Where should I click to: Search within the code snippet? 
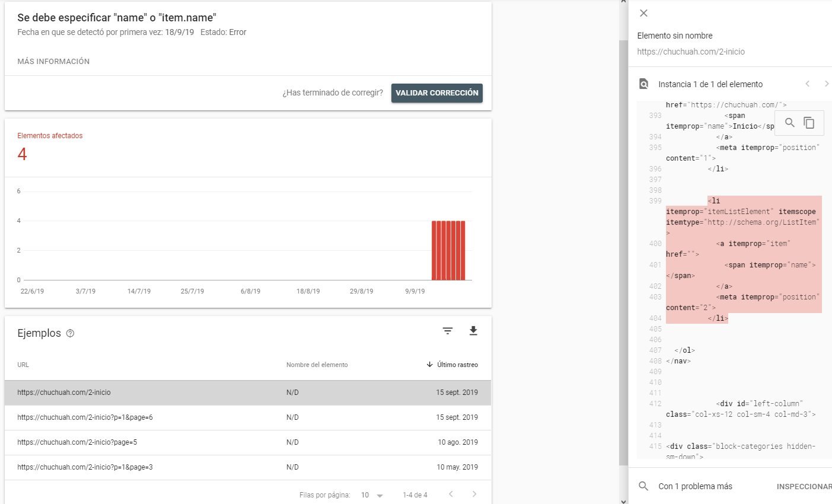tap(789, 123)
